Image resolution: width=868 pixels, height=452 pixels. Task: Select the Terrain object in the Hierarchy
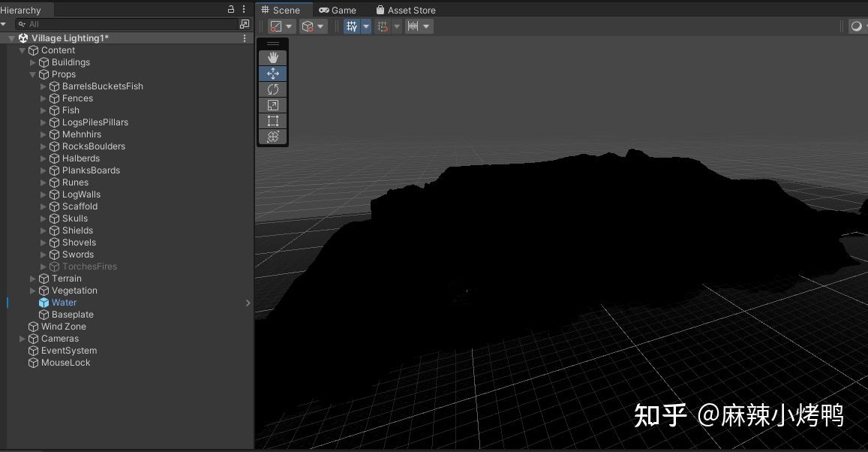pos(67,278)
